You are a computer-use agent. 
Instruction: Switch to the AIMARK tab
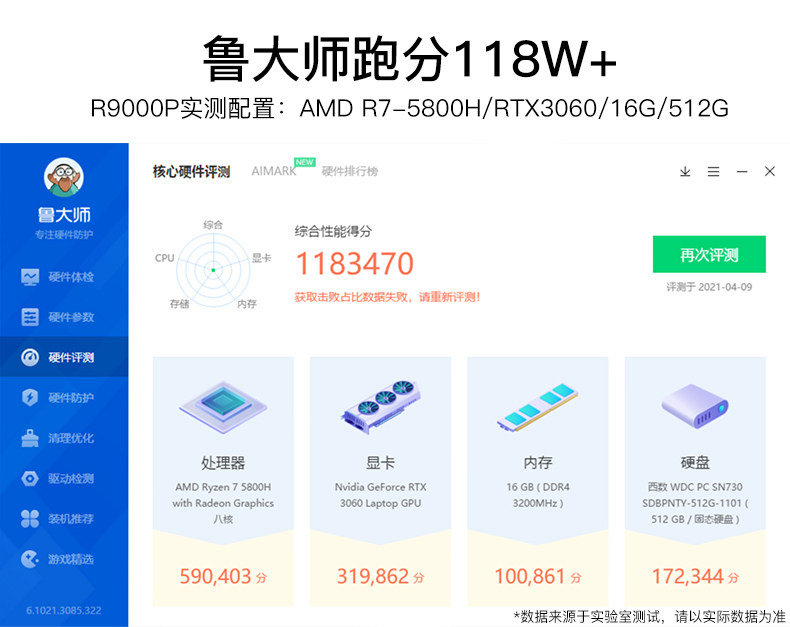click(x=274, y=171)
